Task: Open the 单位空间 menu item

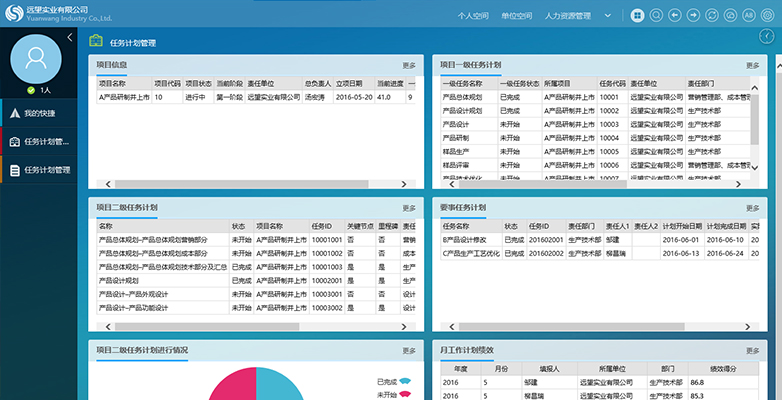Action: [516, 16]
